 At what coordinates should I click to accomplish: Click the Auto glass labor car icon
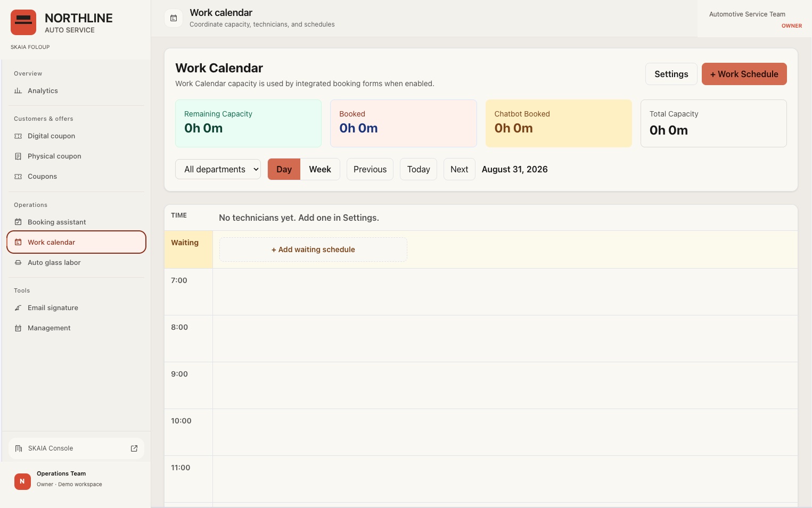(x=18, y=263)
